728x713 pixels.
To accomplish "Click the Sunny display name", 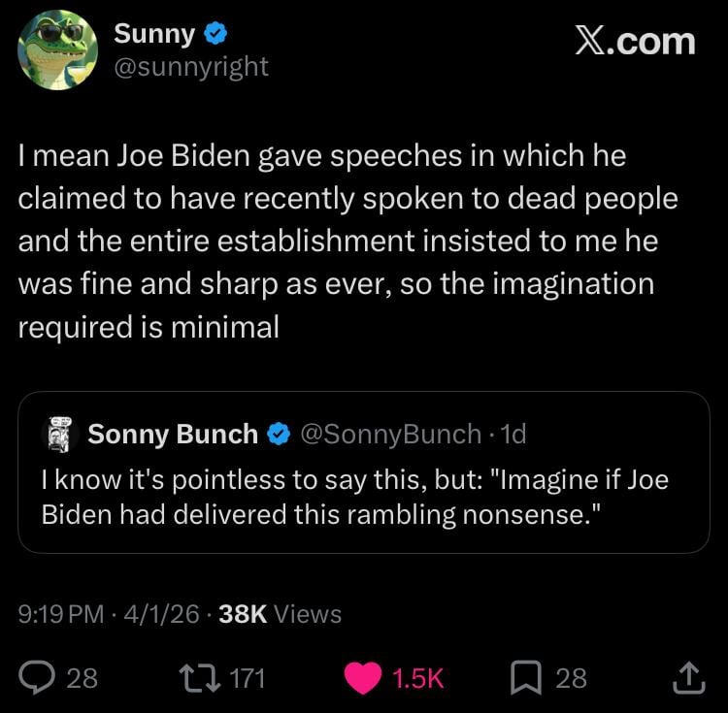I will (x=154, y=34).
